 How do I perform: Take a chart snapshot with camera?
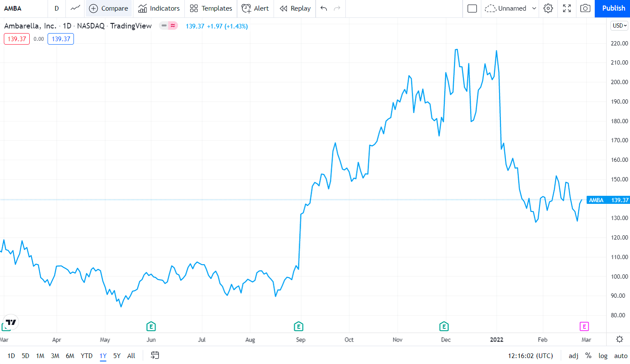pyautogui.click(x=585, y=8)
